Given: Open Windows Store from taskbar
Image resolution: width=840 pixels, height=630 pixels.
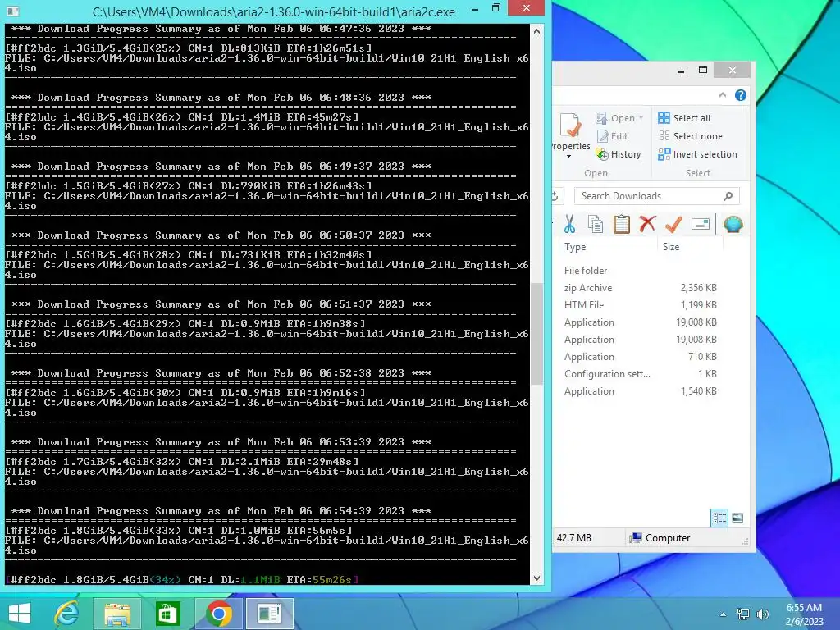Looking at the screenshot, I should 167,614.
